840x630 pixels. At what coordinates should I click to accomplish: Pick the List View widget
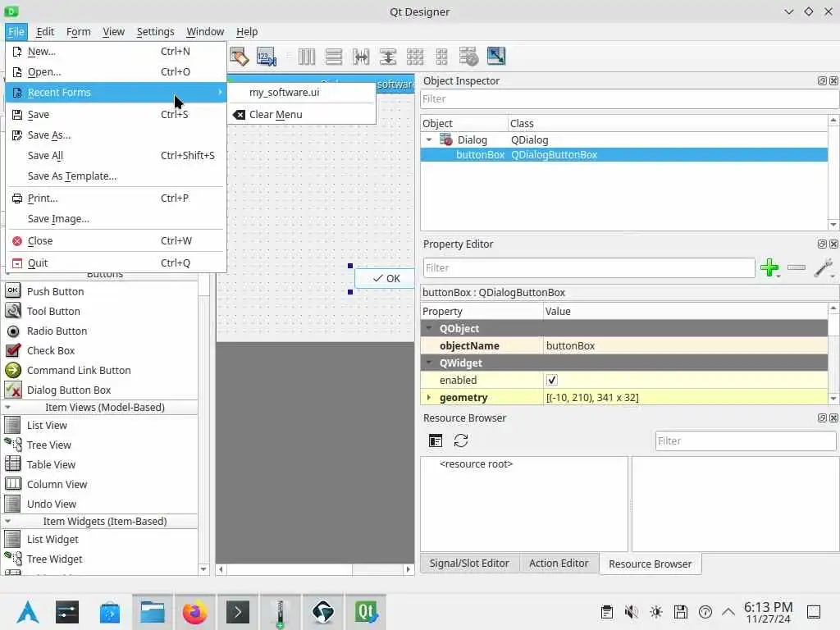(47, 426)
